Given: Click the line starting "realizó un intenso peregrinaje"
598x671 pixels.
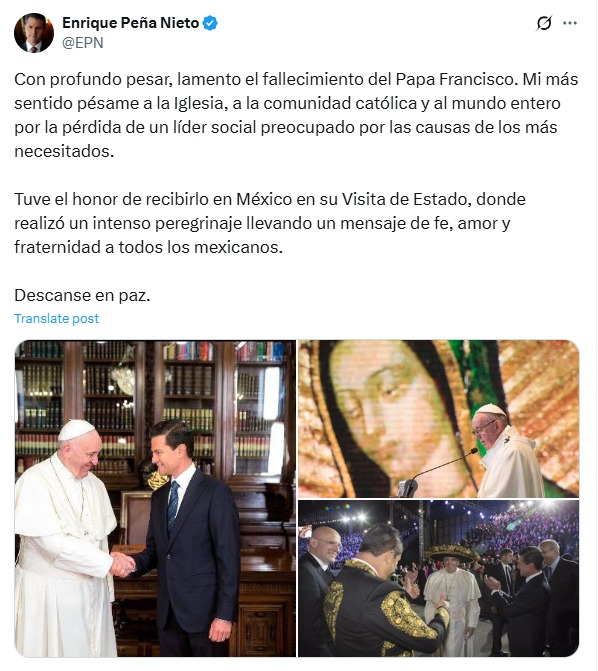Looking at the screenshot, I should pyautogui.click(x=262, y=223).
